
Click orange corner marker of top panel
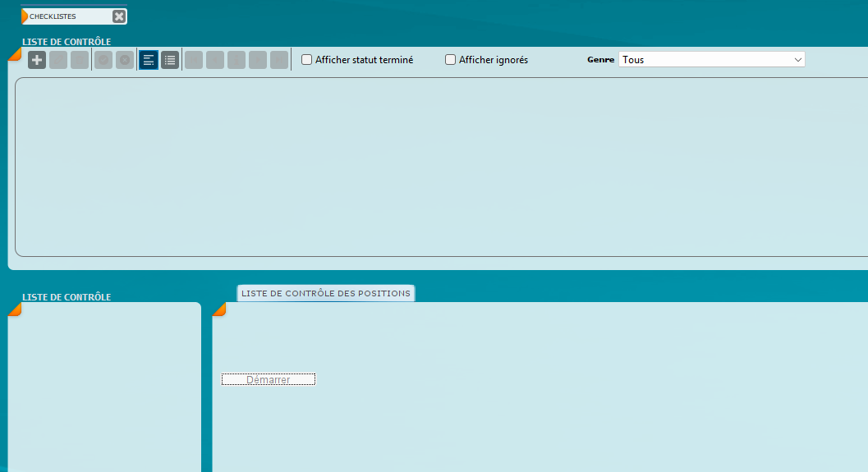click(x=15, y=54)
